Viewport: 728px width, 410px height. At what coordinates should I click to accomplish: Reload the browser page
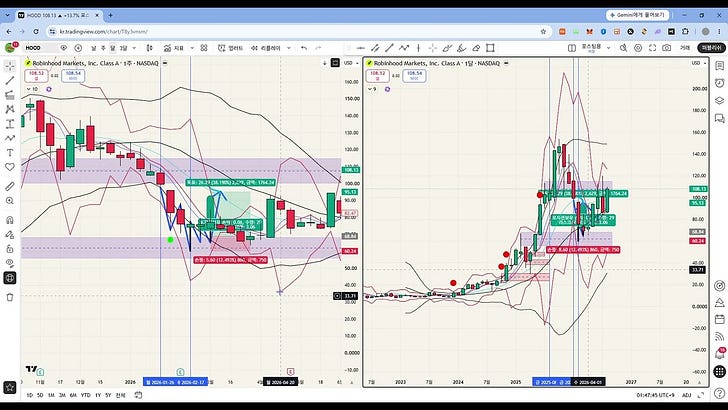click(36, 32)
